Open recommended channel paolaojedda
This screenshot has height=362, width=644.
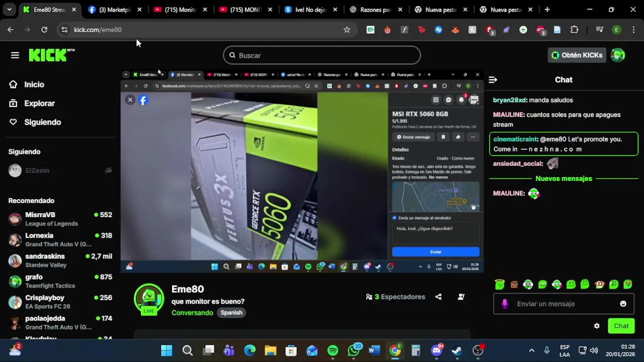tap(60, 322)
